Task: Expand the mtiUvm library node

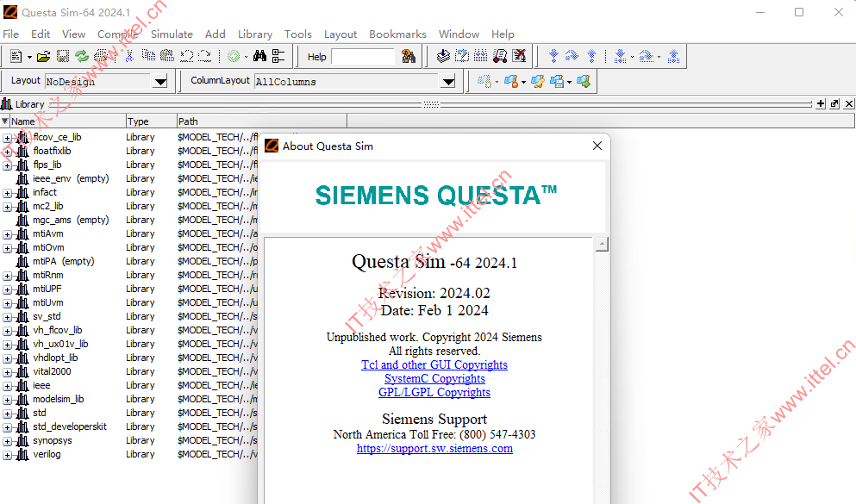Action: 7,303
